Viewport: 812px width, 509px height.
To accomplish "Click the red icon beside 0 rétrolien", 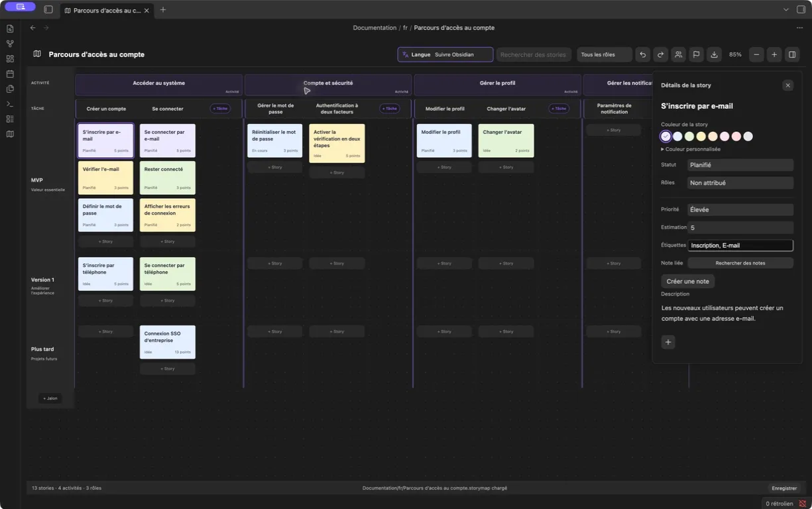I will (802, 504).
